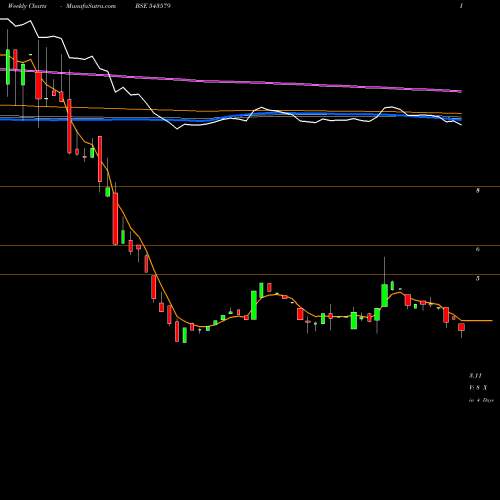The width and height of the screenshot is (500, 500).
Task: Click the 'BSE 543579' symbol text
Action: coord(153,6)
